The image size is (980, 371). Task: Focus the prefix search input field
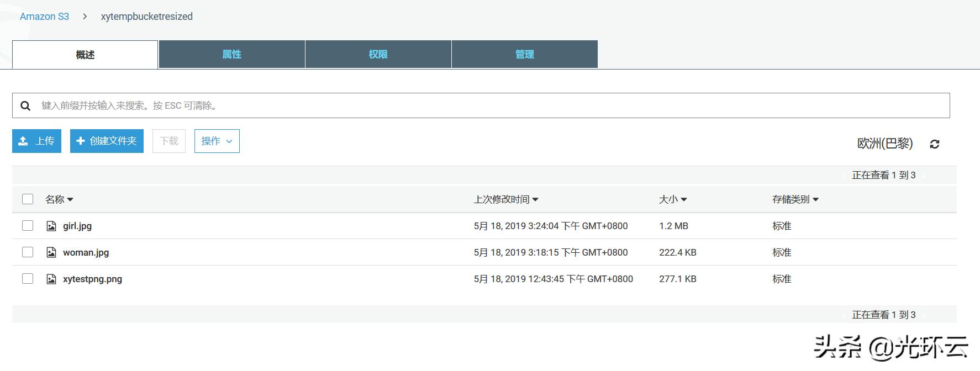pyautogui.click(x=486, y=105)
